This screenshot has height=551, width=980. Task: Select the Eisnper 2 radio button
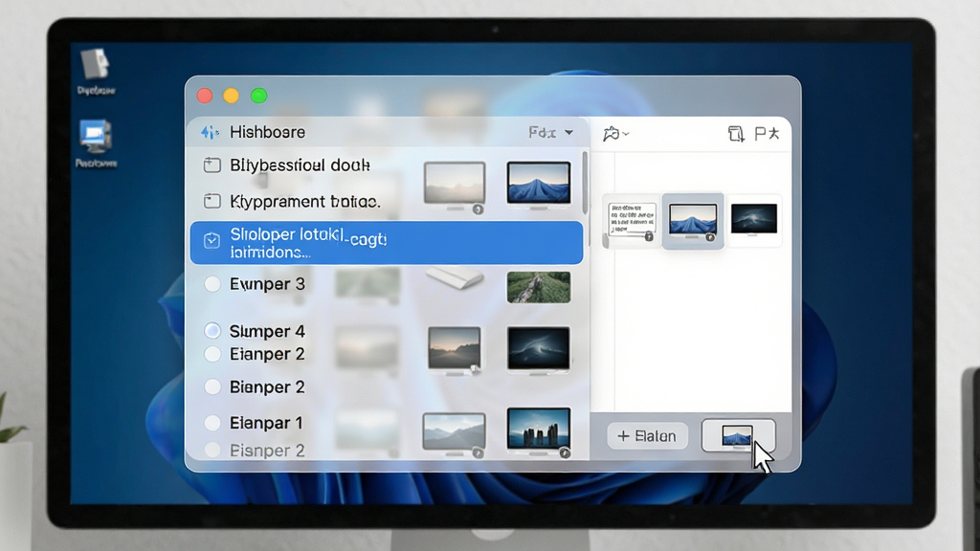coord(212,450)
